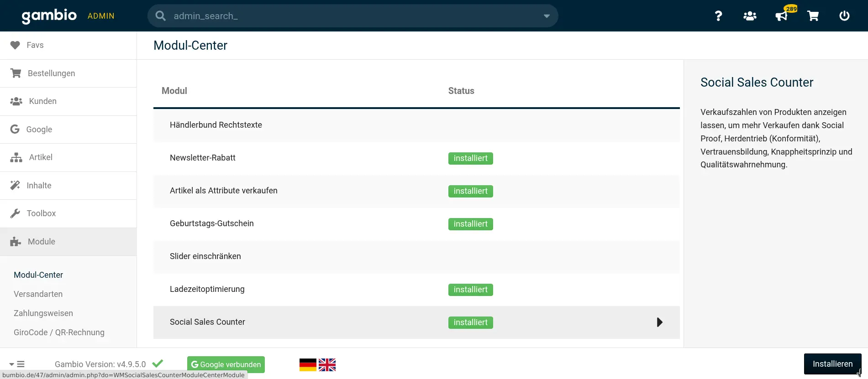Select Artikel als Attribute verkaufen row
The image size is (868, 379).
tap(416, 191)
